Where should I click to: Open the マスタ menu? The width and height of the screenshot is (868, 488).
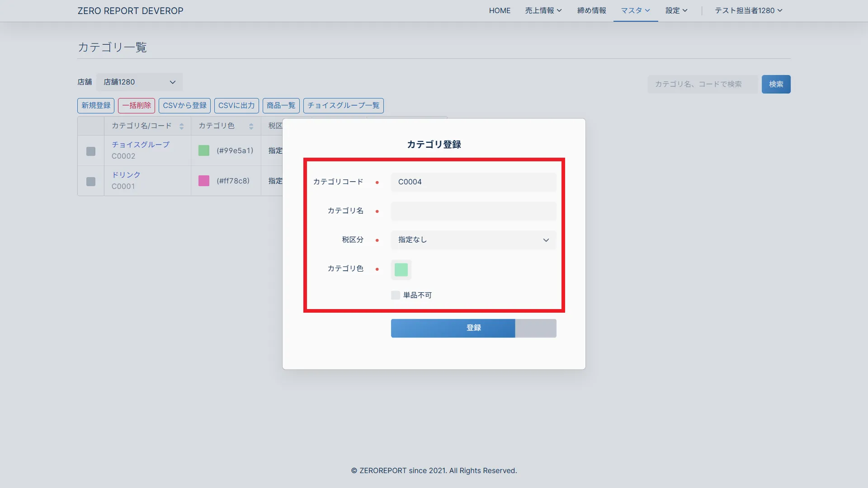tap(635, 10)
